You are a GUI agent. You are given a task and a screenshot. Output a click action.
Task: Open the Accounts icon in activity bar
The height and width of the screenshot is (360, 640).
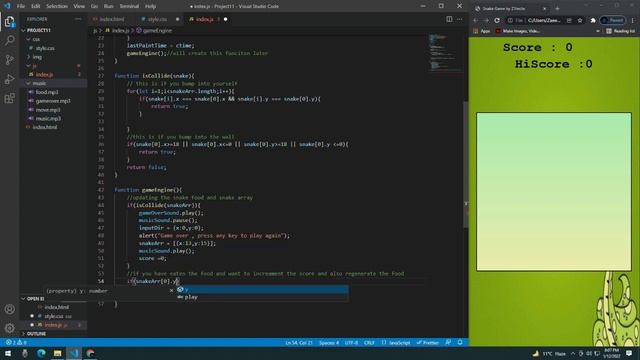(9, 309)
